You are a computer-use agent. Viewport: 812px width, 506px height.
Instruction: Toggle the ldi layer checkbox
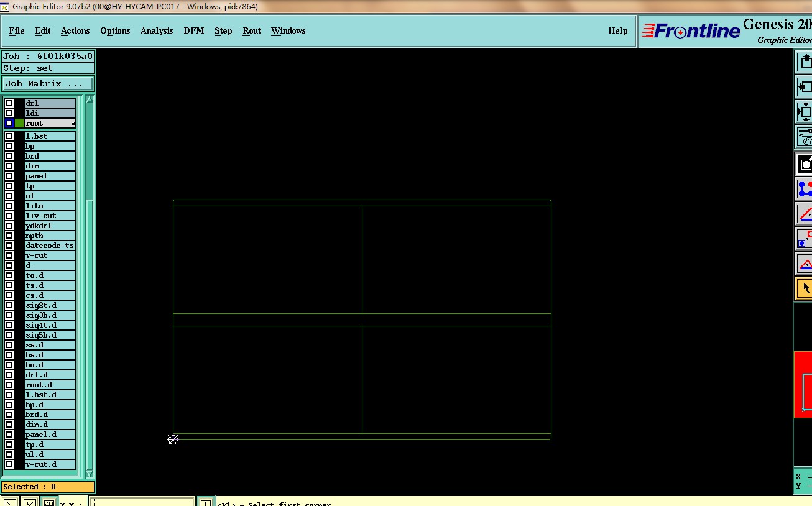click(9, 113)
